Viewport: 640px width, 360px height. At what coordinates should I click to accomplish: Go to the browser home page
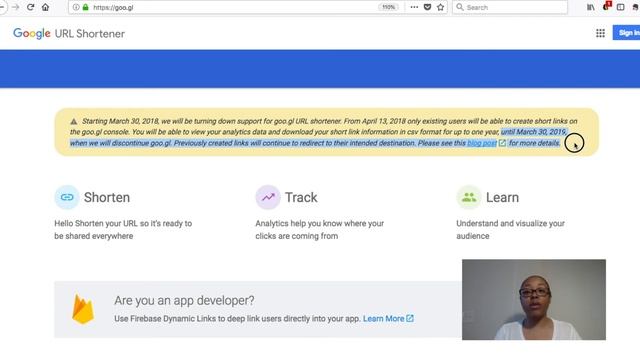(45, 7)
